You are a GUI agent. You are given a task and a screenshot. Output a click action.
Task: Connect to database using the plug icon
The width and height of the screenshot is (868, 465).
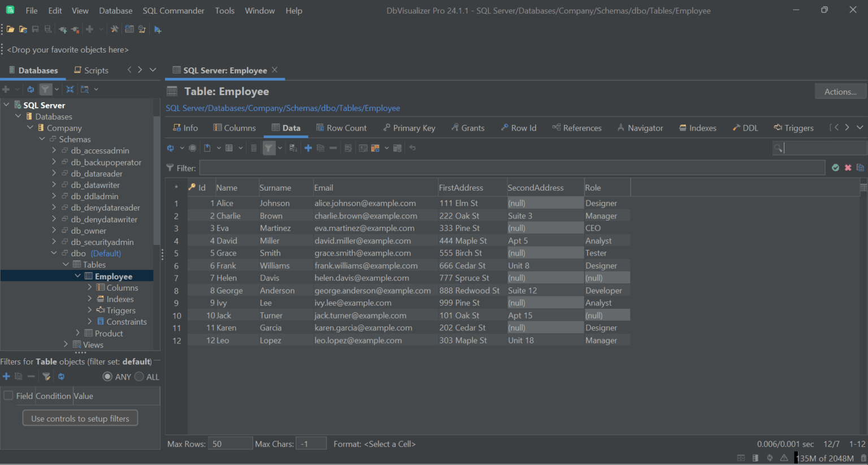[63, 29]
